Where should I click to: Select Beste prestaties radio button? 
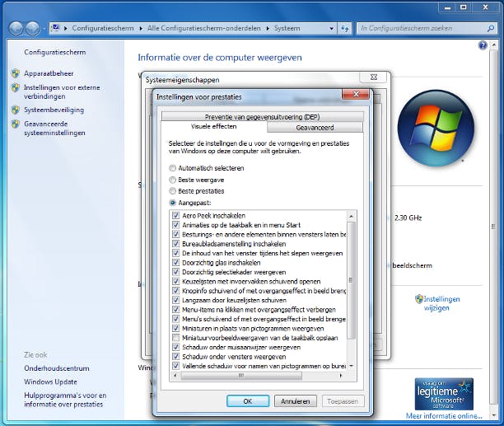pos(173,191)
